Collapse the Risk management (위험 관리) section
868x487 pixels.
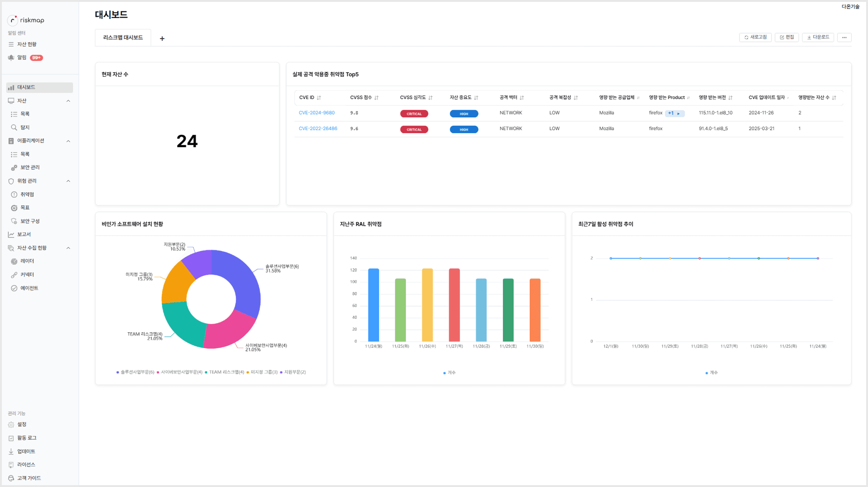point(68,181)
